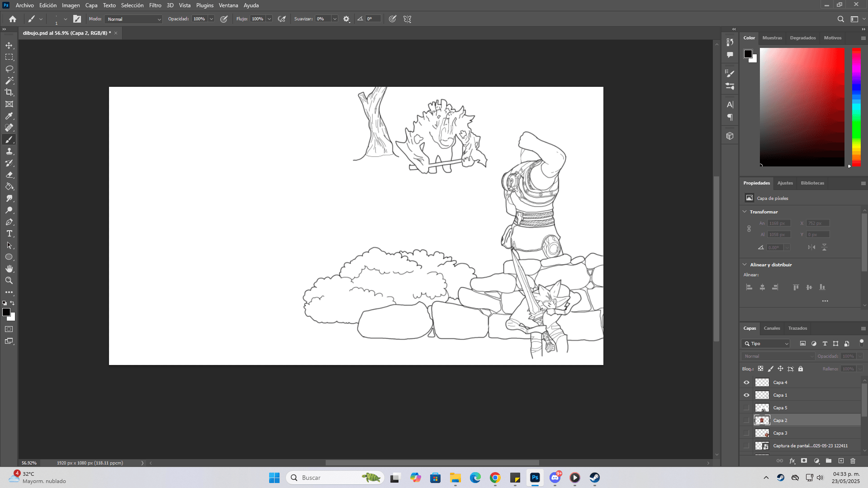Select the Smudge tool
868x488 pixels.
point(9,198)
